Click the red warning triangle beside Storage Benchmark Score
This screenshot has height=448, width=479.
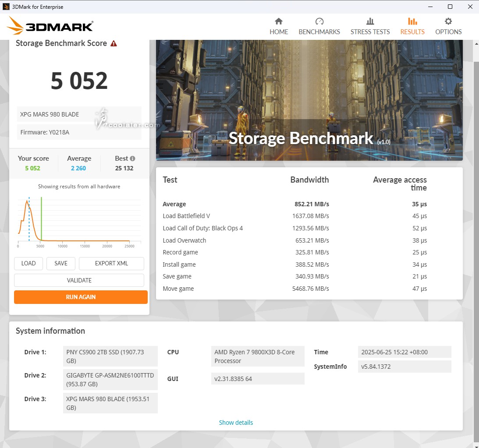(114, 43)
